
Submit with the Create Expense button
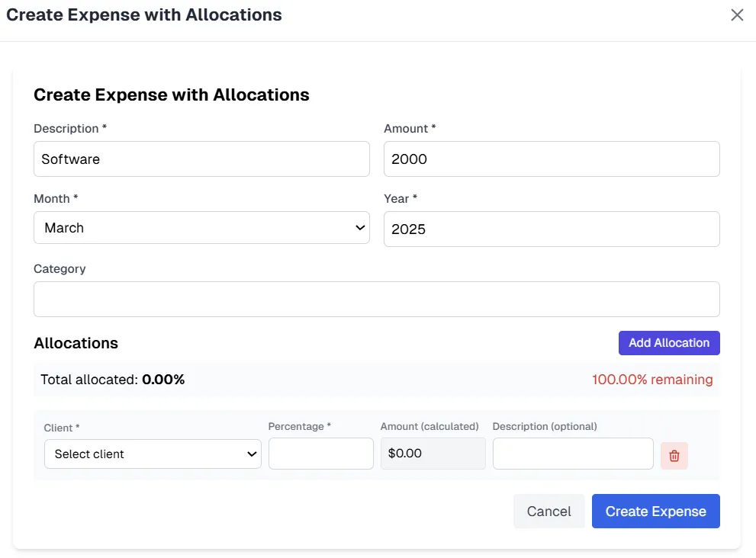(x=655, y=511)
